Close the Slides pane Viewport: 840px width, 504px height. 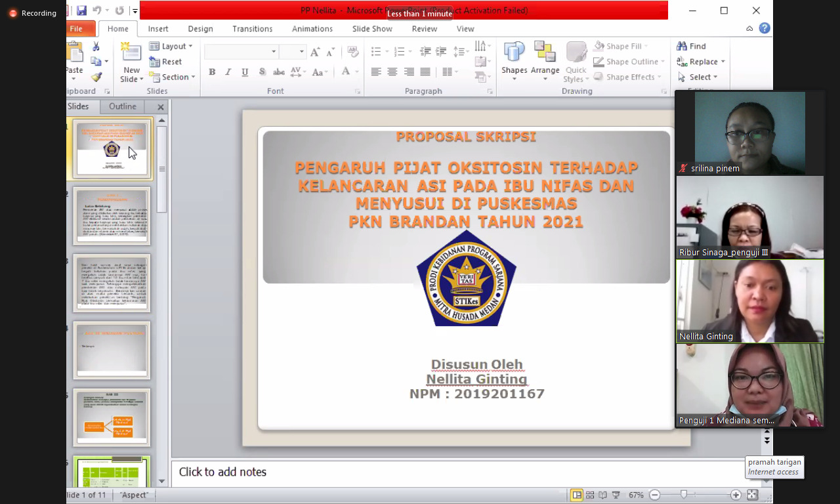[x=160, y=107]
